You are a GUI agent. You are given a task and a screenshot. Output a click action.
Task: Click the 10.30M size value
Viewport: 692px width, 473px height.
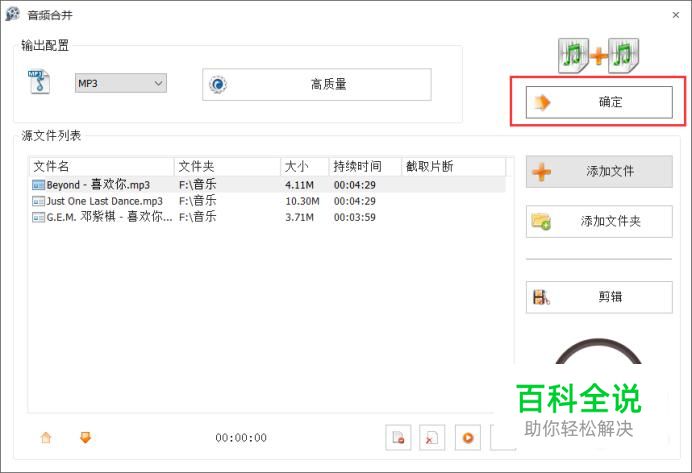coord(302,201)
